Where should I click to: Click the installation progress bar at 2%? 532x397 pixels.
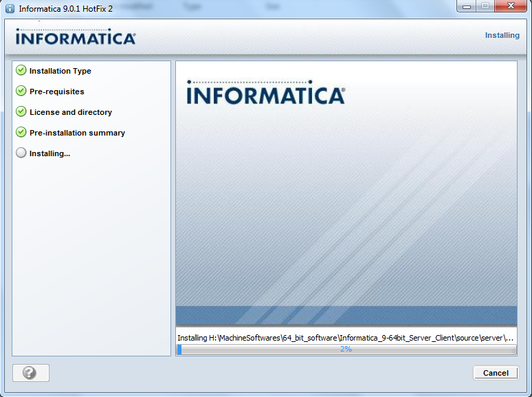click(346, 350)
